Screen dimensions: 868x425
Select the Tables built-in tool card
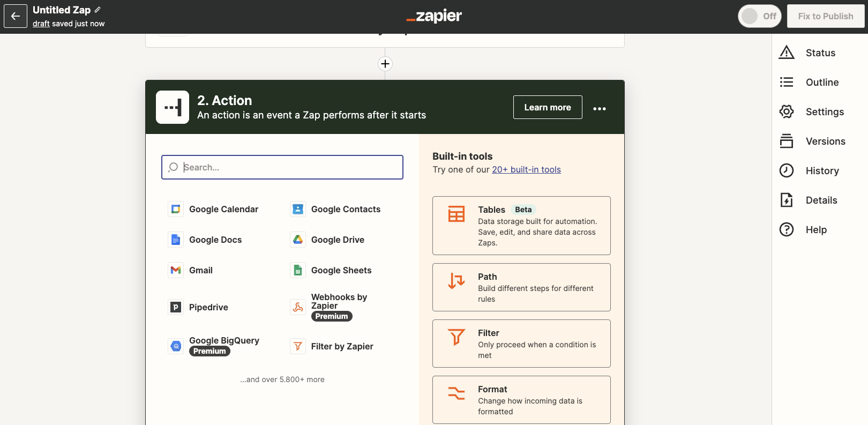(x=521, y=226)
